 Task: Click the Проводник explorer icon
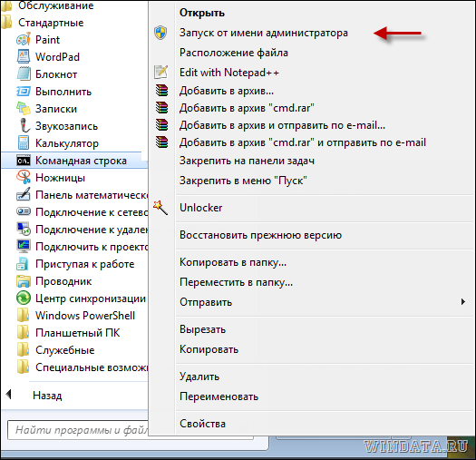point(24,281)
